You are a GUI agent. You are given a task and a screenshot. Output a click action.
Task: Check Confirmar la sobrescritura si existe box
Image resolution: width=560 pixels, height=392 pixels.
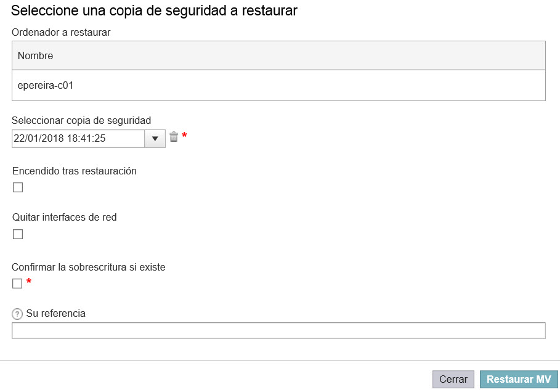17,284
